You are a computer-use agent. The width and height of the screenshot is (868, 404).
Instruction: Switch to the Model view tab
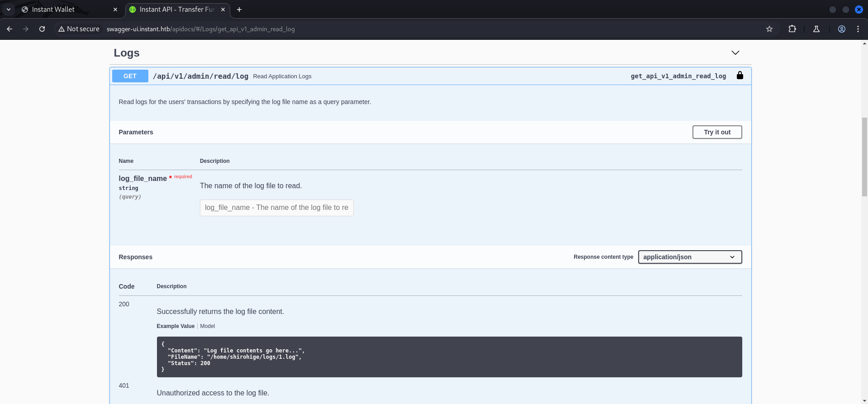(x=207, y=326)
